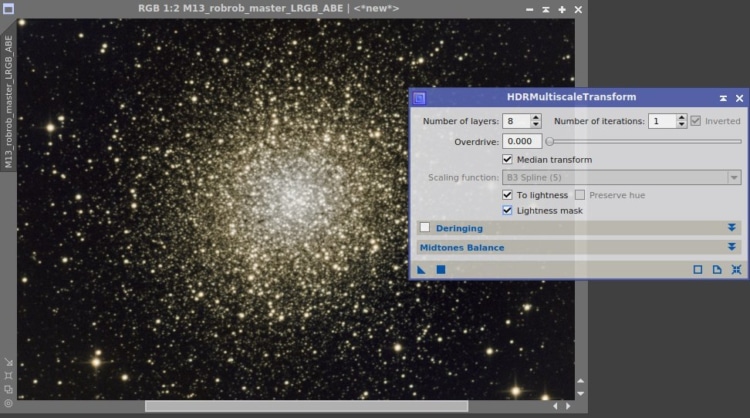
Task: Click the image window scroll down arrow
Action: click(581, 394)
